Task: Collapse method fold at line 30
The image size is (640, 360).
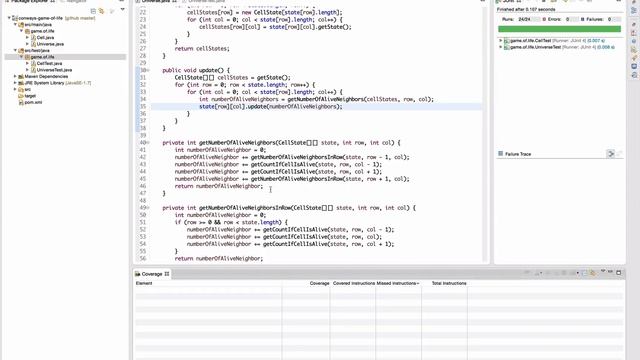Action: click(x=148, y=71)
